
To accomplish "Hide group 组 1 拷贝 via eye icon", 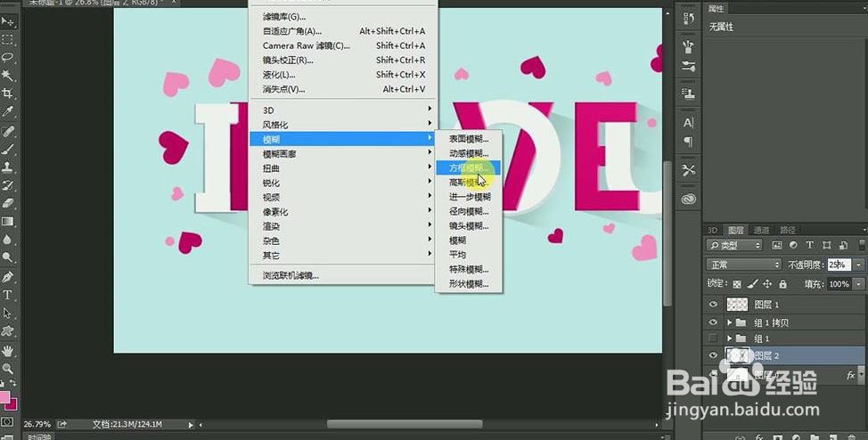I will click(x=713, y=322).
